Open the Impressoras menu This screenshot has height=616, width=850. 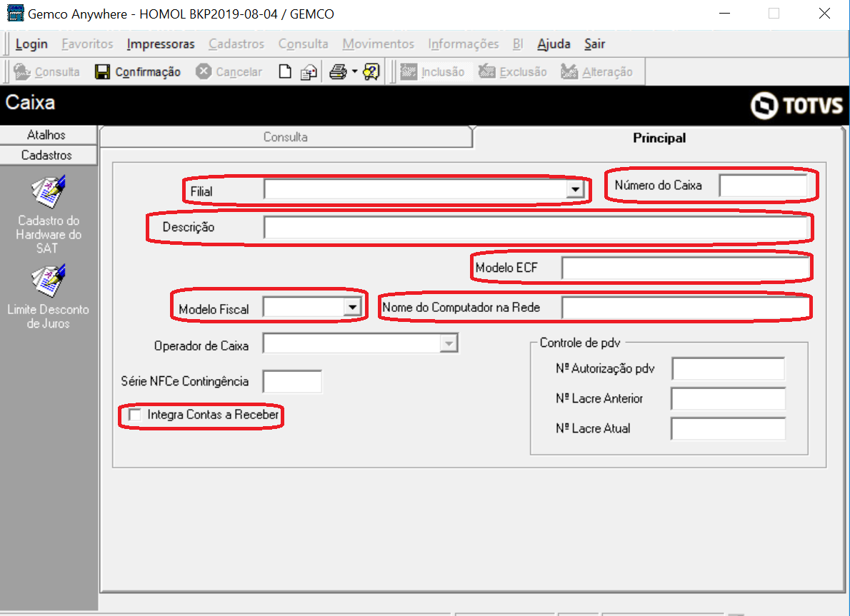tap(161, 44)
